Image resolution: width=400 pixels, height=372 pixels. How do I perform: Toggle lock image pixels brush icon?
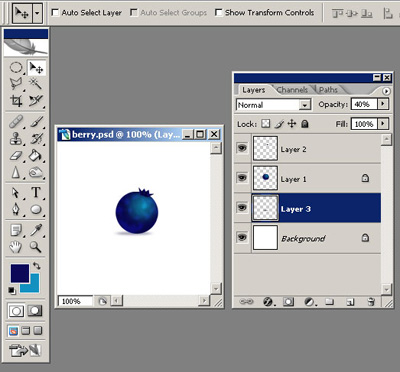point(279,124)
